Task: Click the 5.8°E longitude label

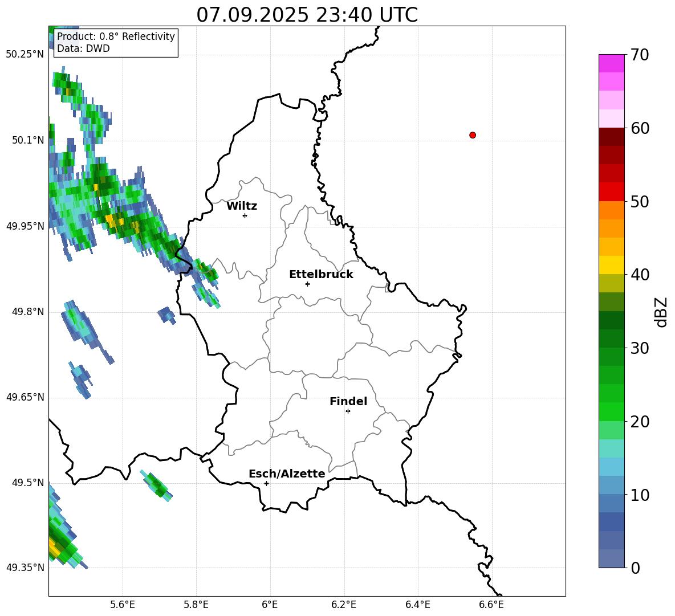Action: coord(196,605)
